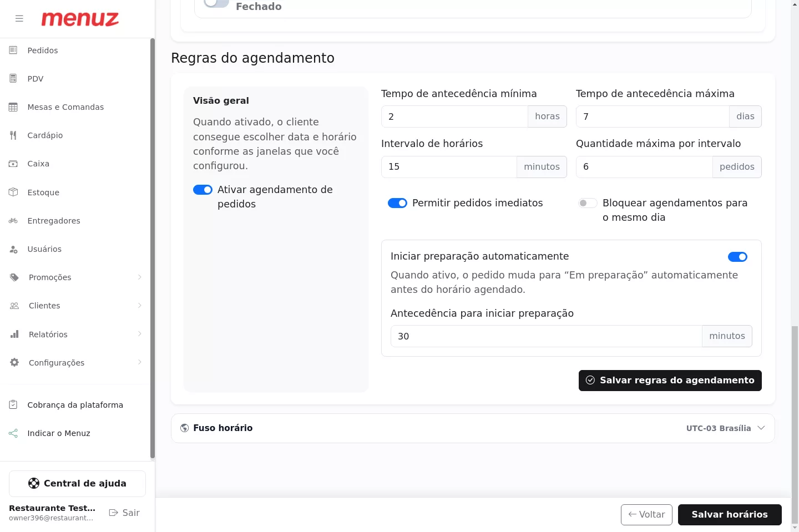
Task: Click the Central de ajuda lifebuoy icon
Action: tap(34, 483)
